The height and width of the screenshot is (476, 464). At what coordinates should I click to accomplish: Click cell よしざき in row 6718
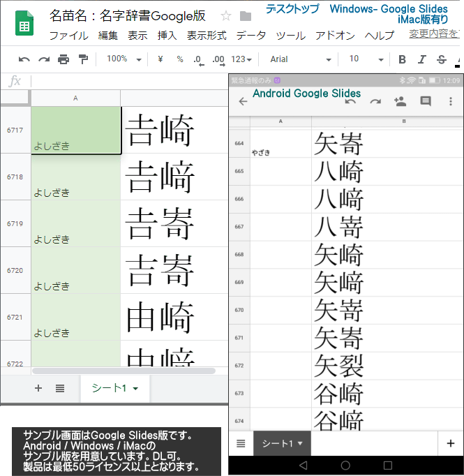(75, 177)
